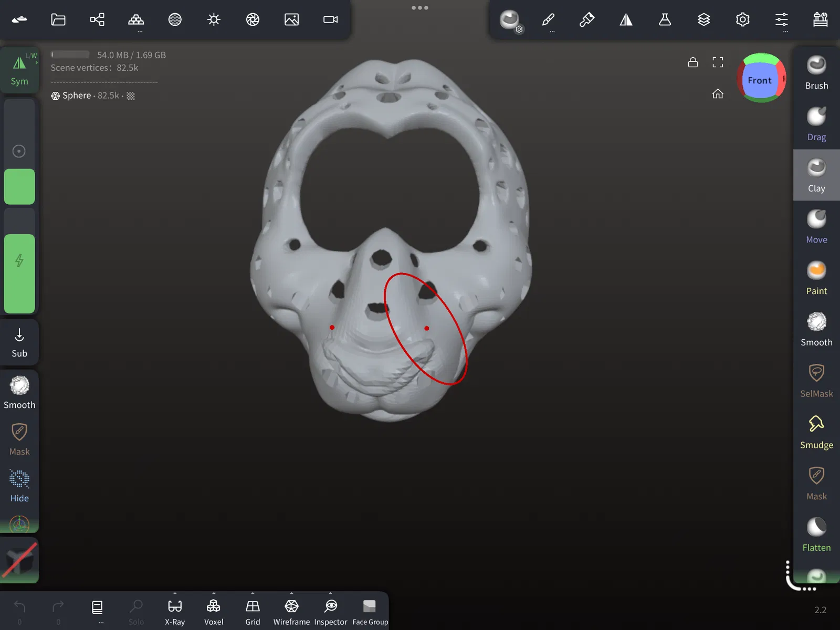Open the Files folder menu
This screenshot has width=840, height=630.
pos(58,20)
